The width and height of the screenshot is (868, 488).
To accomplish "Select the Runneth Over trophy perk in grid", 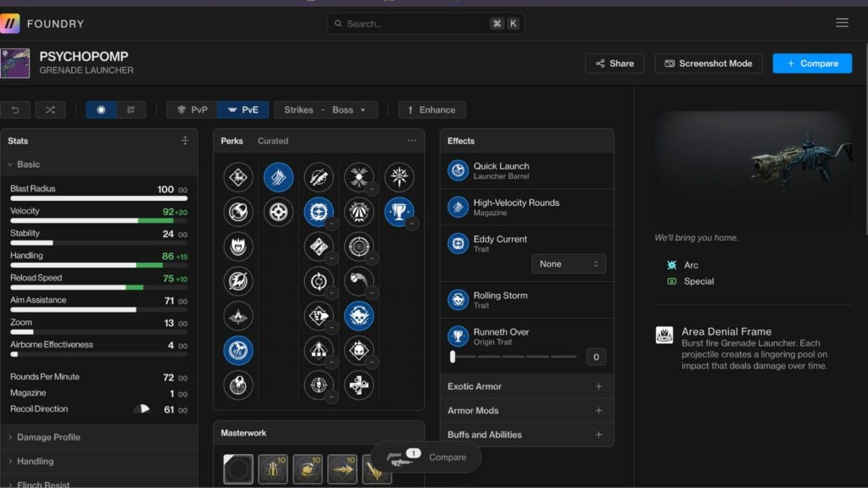I will point(399,211).
